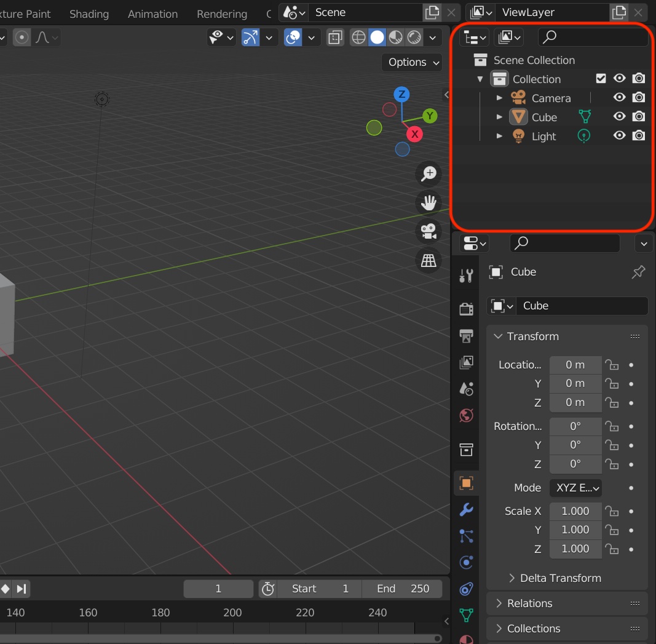Switch to the Rendering workspace tab

(222, 14)
